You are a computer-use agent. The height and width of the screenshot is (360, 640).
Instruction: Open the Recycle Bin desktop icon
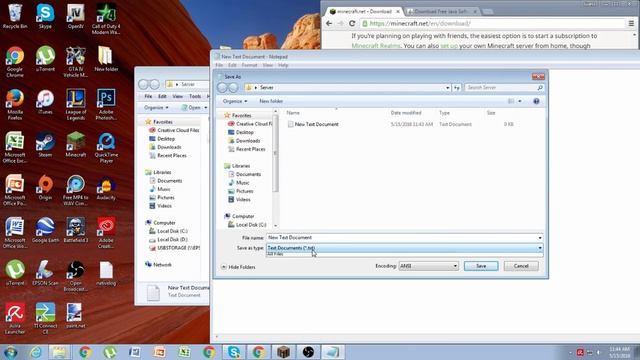(x=15, y=16)
